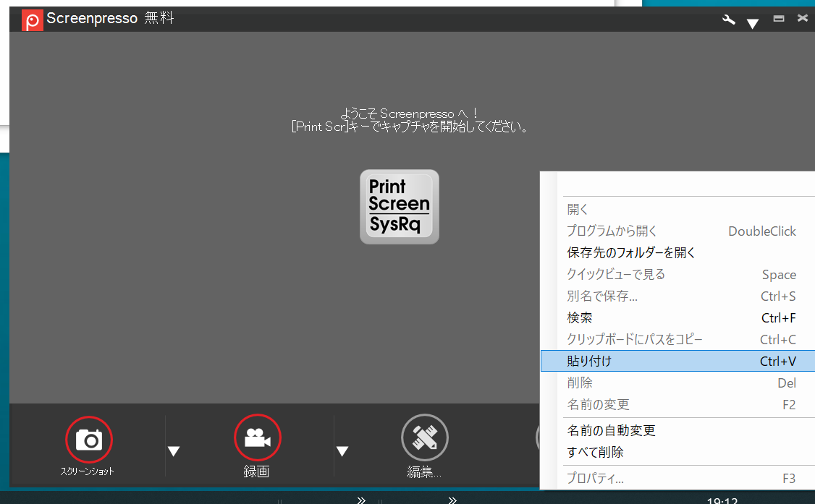Screen dimensions: 815x504
Task: Expand the title bar dropdown triangle
Action: pyautogui.click(x=752, y=23)
